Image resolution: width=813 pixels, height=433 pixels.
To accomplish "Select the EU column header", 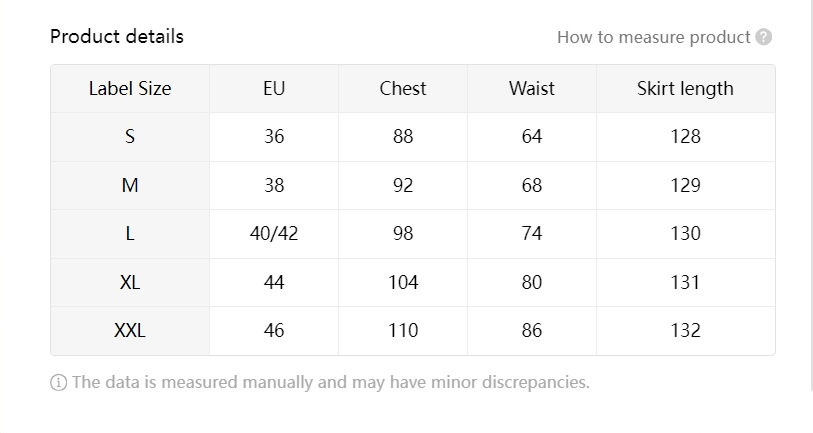I will [274, 89].
